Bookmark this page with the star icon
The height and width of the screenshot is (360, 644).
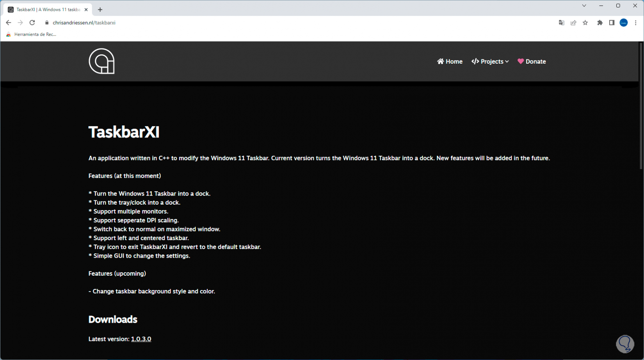click(585, 23)
